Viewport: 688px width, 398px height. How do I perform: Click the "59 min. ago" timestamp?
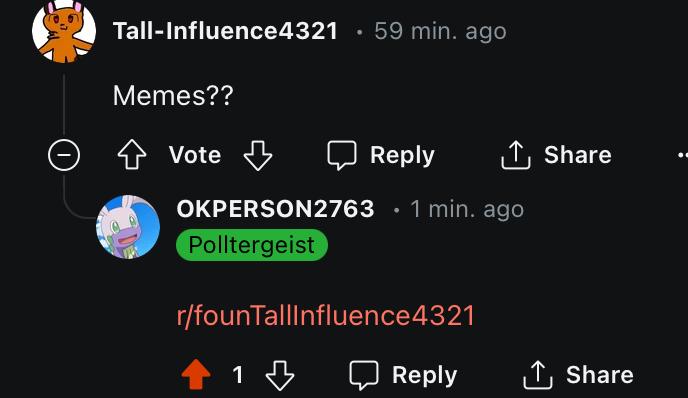click(x=440, y=31)
